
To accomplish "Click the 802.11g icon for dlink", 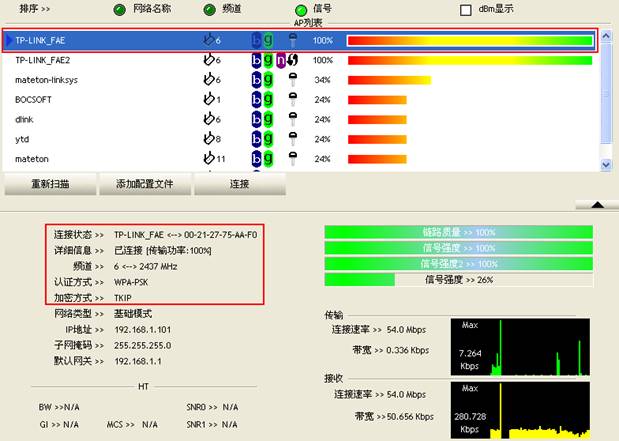I will (268, 120).
